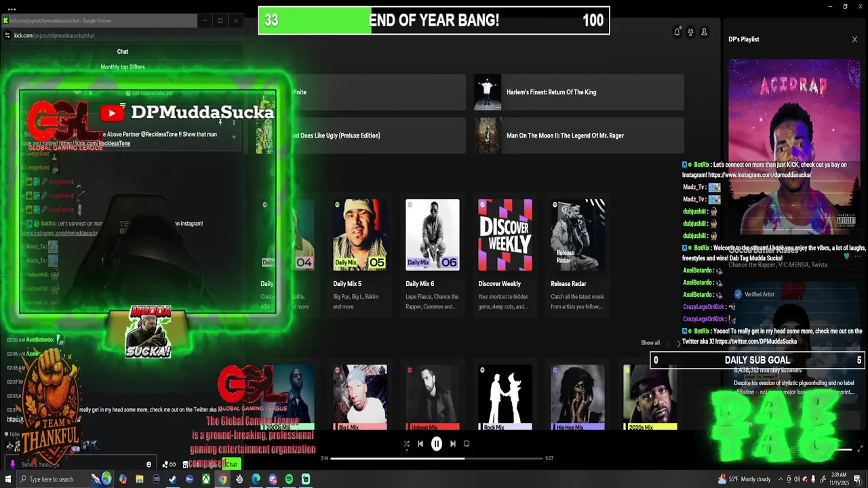The image size is (868, 488).
Task: Open the Acid Rap album cover
Action: pos(794,146)
